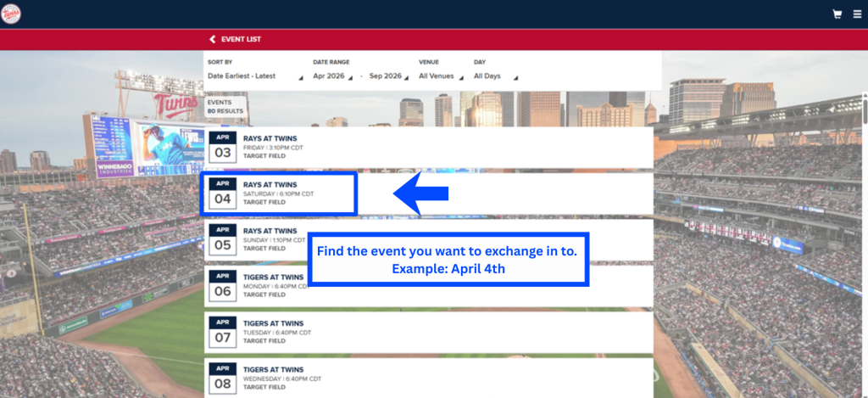Screen dimensions: 868x398
Task: Click the APR 04 date badge
Action: (x=223, y=193)
